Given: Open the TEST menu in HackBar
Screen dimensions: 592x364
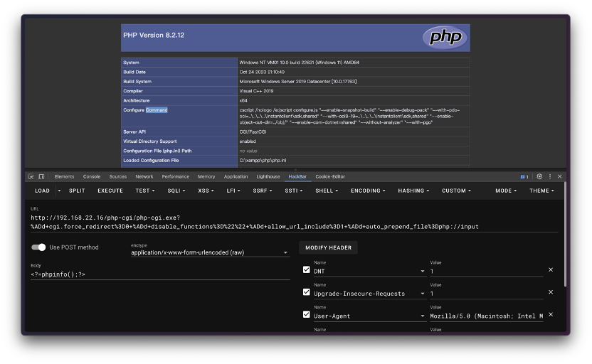Looking at the screenshot, I should coord(145,191).
